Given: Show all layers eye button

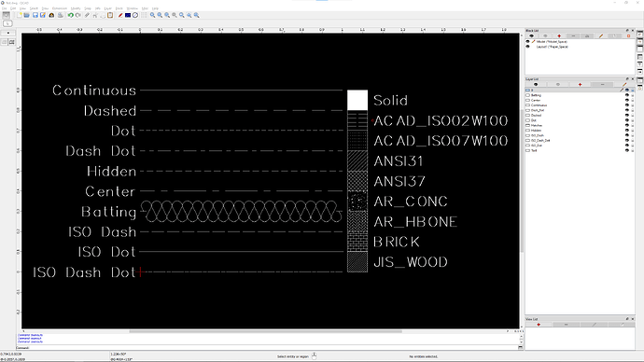Looking at the screenshot, I should tap(536, 85).
